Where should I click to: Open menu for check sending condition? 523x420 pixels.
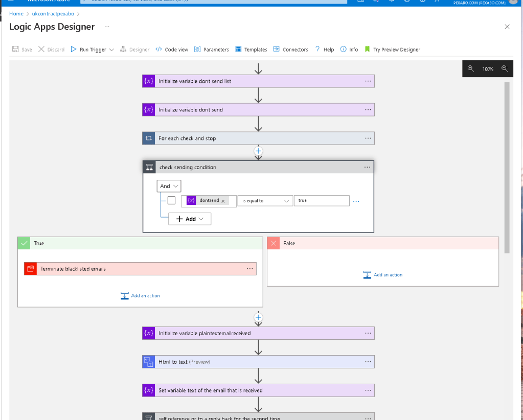367,167
